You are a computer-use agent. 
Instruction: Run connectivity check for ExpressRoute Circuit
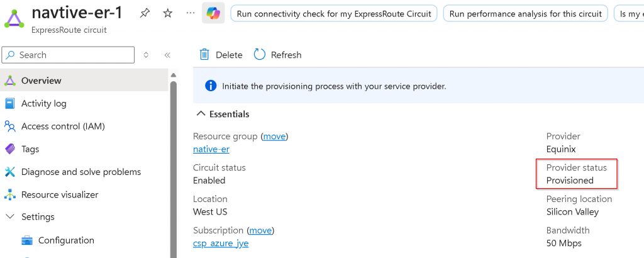tap(334, 13)
